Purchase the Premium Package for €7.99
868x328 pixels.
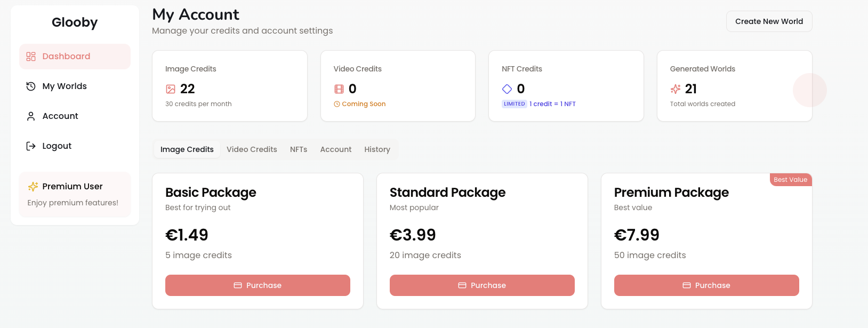(706, 285)
